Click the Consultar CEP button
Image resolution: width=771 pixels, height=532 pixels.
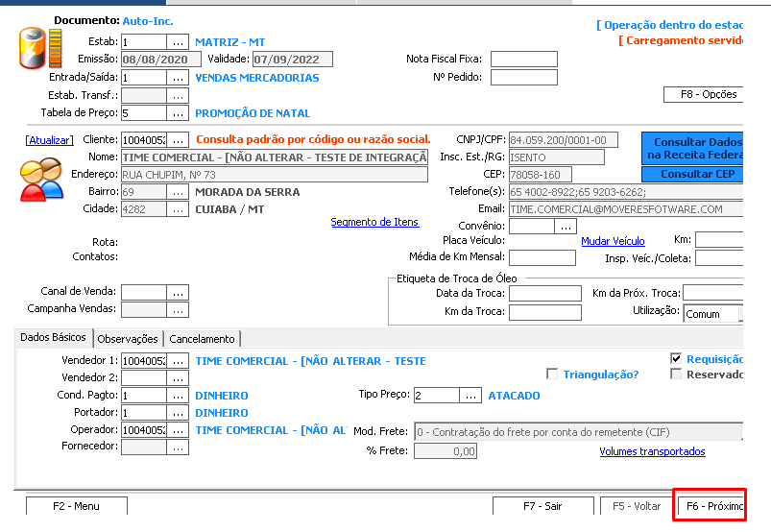point(692,174)
